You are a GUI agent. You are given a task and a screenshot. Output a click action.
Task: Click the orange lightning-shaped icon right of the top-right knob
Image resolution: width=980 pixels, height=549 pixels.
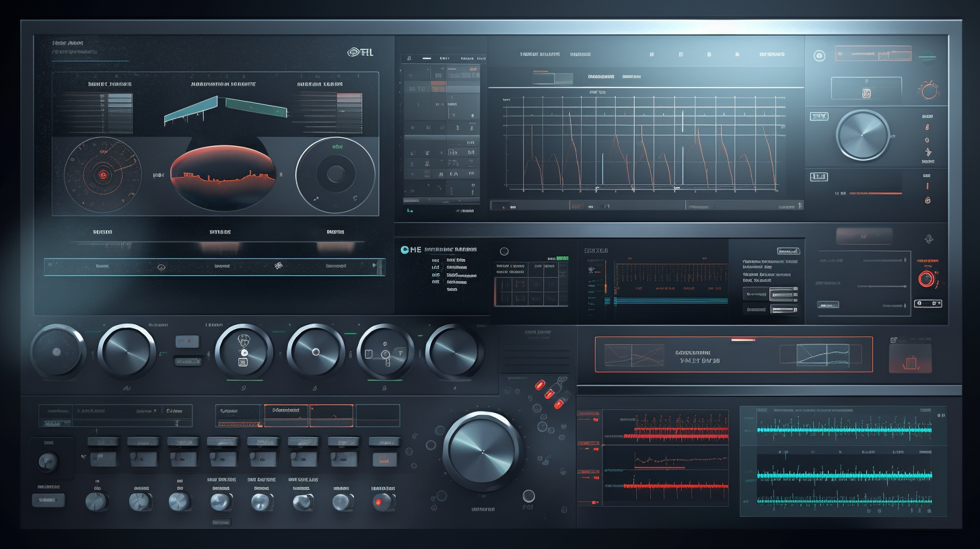click(x=928, y=151)
